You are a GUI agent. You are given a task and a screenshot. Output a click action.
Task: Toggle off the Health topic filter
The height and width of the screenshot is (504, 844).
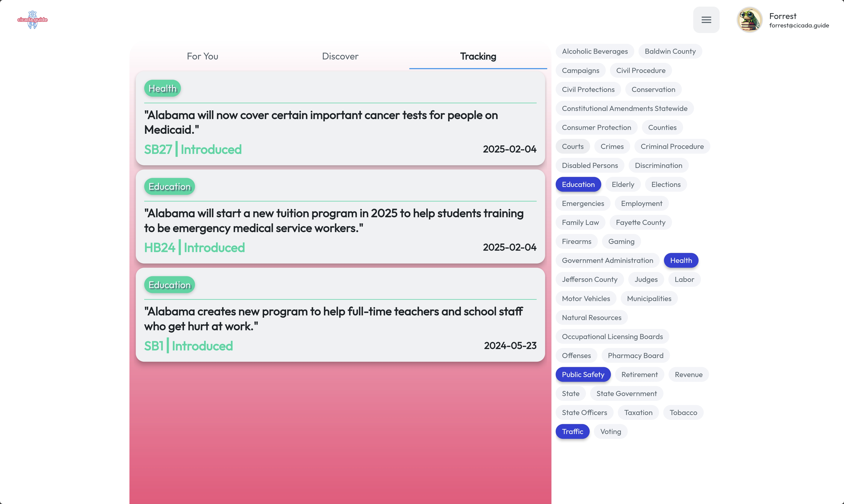pos(680,260)
